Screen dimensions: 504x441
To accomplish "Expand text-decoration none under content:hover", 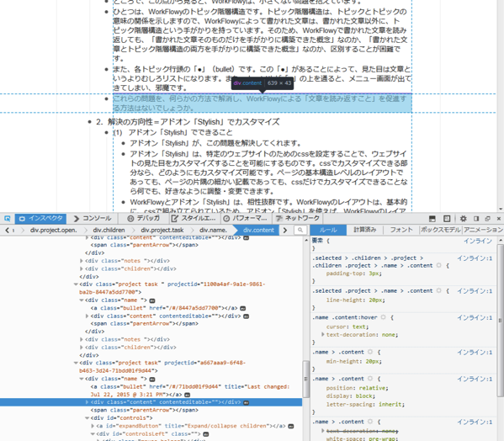I will [x=323, y=335].
